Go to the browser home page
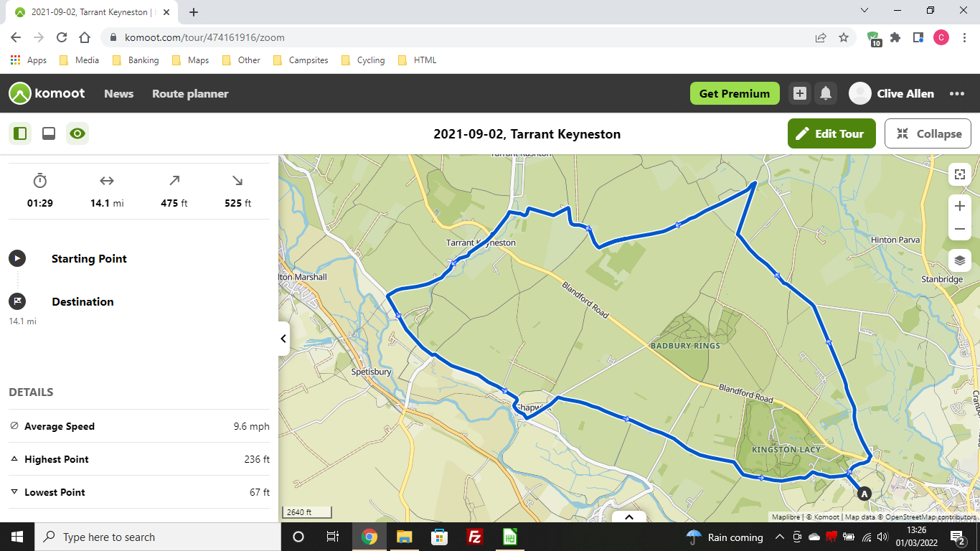This screenshot has width=980, height=551. pos(85,37)
